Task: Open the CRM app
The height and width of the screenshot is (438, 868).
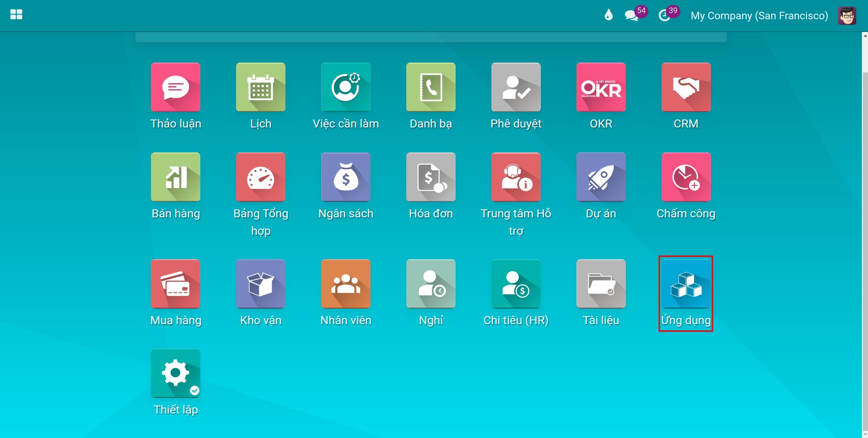Action: [x=686, y=88]
